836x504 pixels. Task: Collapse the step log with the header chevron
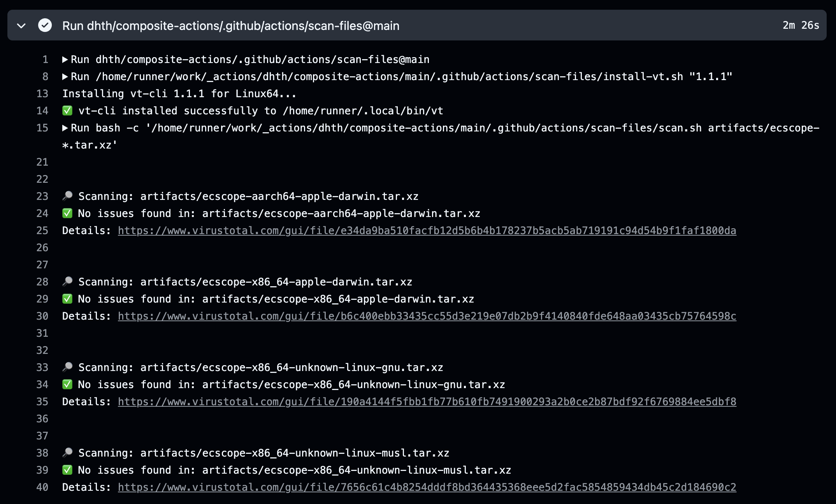tap(22, 26)
